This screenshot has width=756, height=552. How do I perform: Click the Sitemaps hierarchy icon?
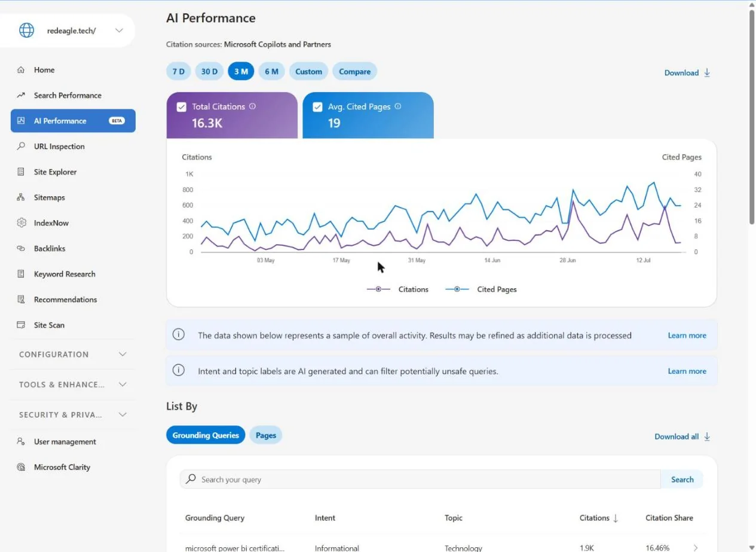click(22, 197)
